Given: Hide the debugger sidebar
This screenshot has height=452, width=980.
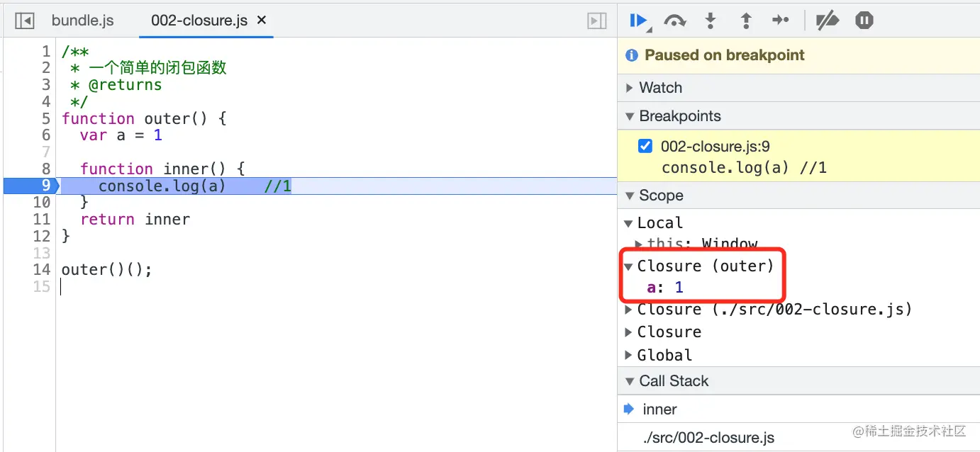Looking at the screenshot, I should coord(597,21).
